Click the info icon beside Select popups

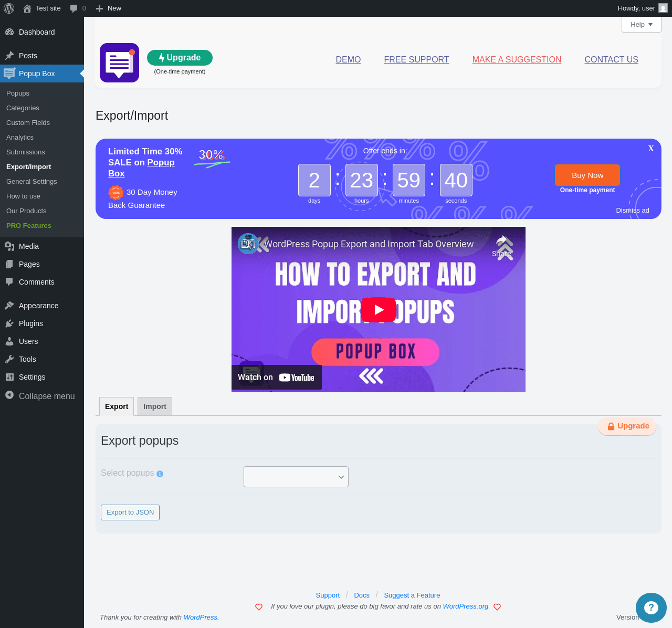point(160,474)
